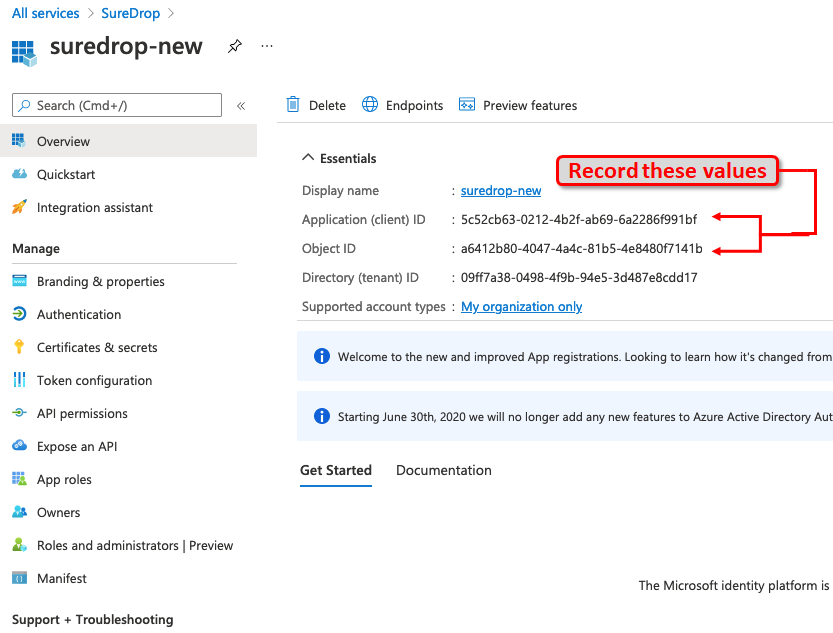
Task: Click the Delete trash icon
Action: pyautogui.click(x=293, y=105)
